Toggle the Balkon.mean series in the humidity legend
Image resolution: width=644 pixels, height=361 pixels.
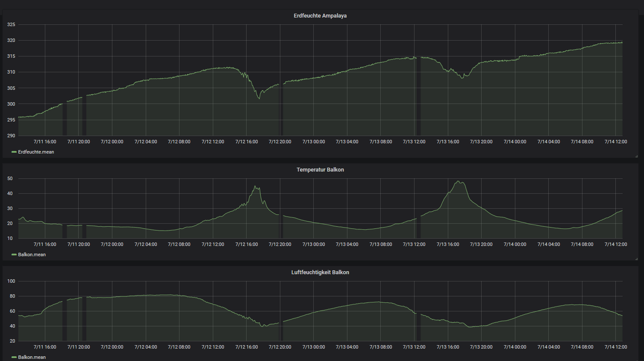[x=32, y=357]
